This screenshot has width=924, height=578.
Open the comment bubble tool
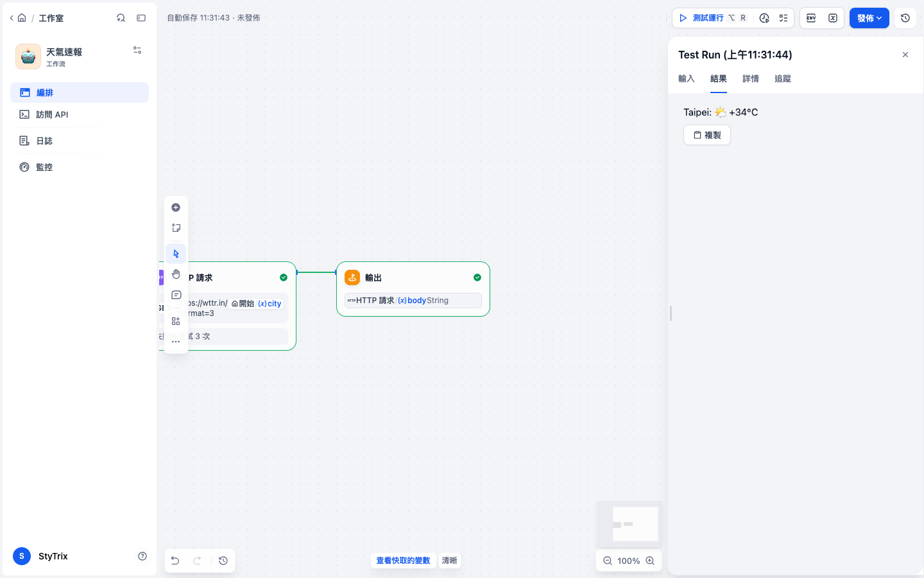(x=176, y=295)
